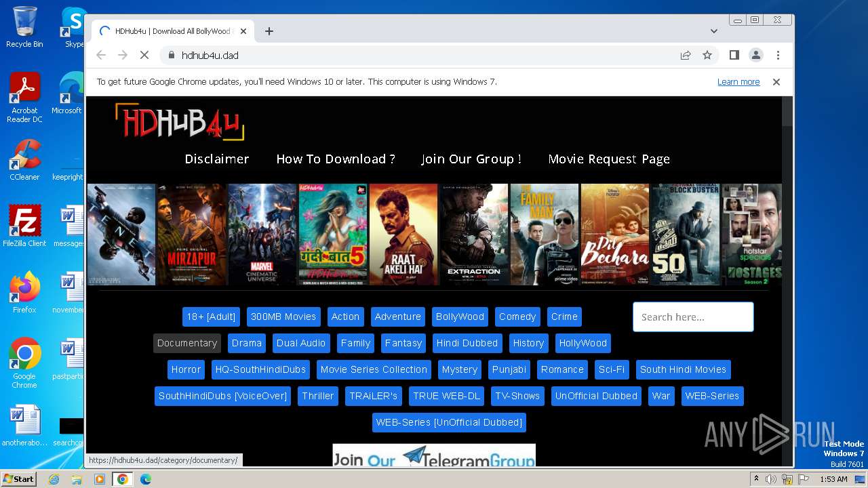Open HQ-SouthHindiDubs category
This screenshot has height=488, width=868.
[260, 370]
